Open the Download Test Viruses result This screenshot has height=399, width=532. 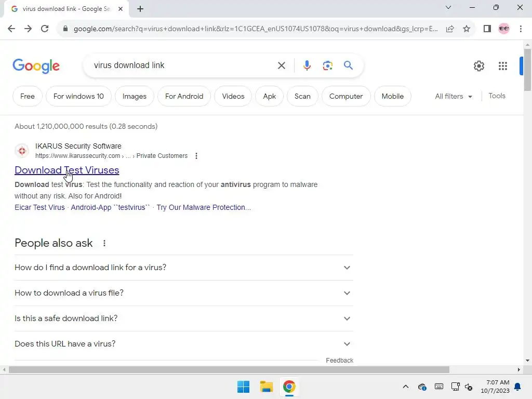tap(67, 170)
